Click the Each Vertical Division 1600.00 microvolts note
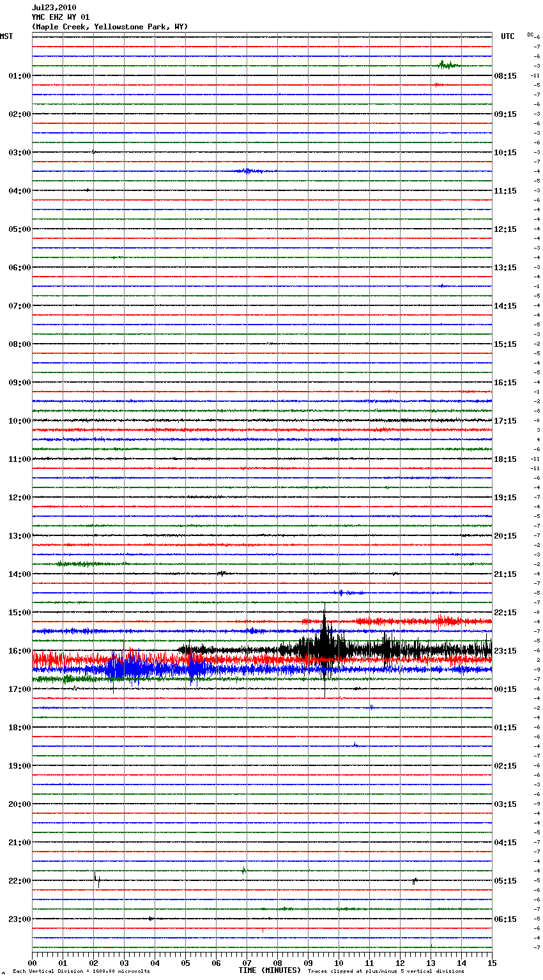 [81, 972]
